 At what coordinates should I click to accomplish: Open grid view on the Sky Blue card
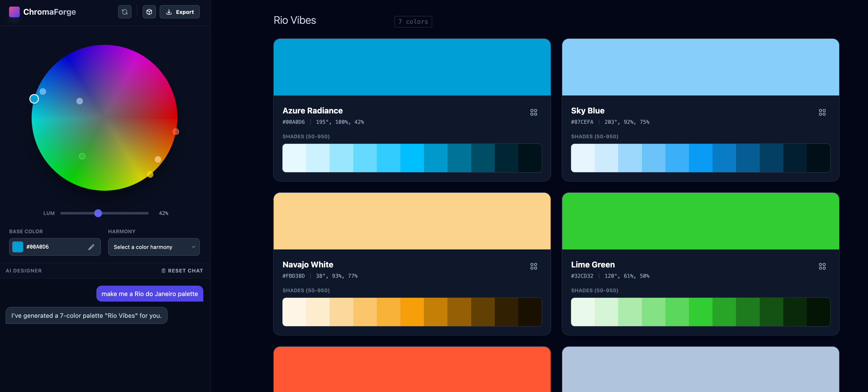pos(822,112)
